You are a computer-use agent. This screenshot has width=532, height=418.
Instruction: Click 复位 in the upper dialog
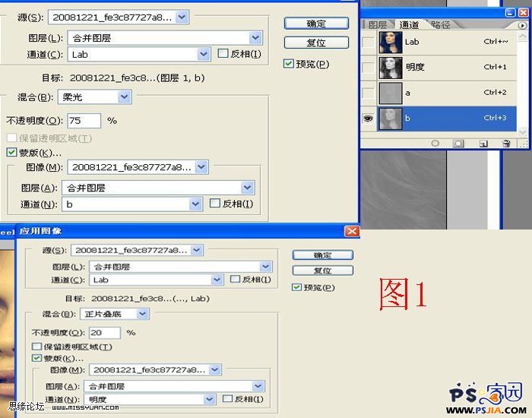[316, 43]
